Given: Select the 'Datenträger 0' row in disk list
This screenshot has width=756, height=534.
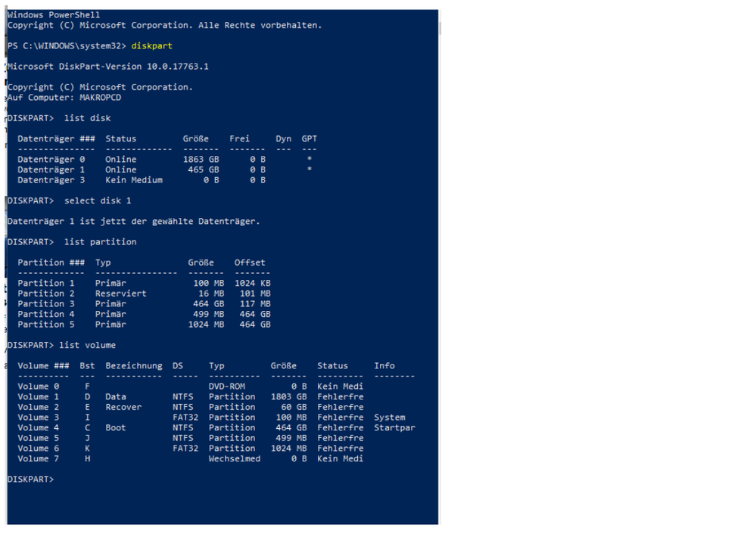Looking at the screenshot, I should 51,160.
